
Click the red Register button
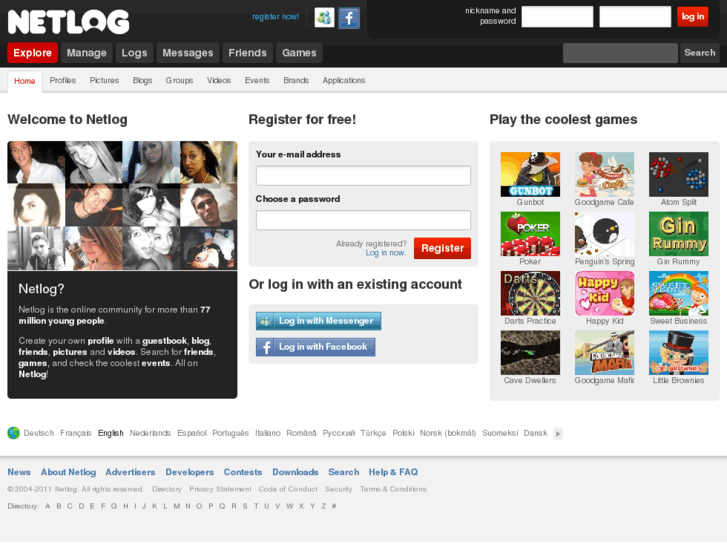pos(442,248)
